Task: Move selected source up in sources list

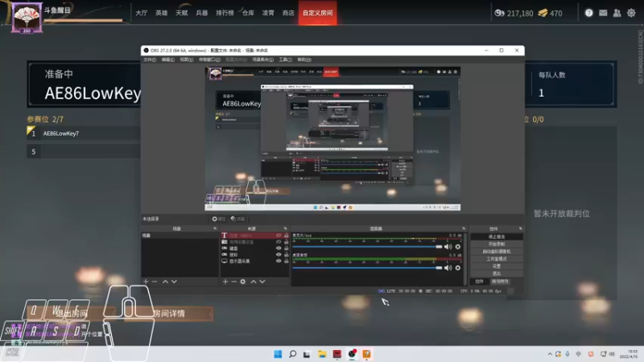Action: click(254, 282)
